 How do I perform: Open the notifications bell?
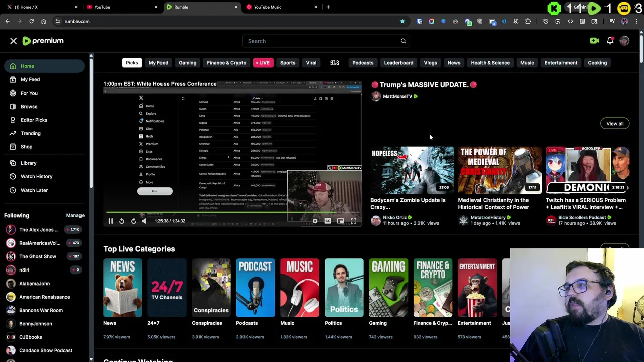(x=610, y=41)
